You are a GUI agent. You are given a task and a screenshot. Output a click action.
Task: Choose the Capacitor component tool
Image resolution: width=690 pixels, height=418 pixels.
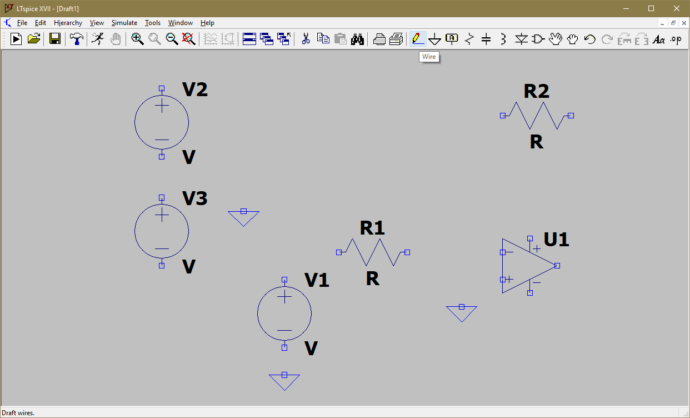pos(486,39)
